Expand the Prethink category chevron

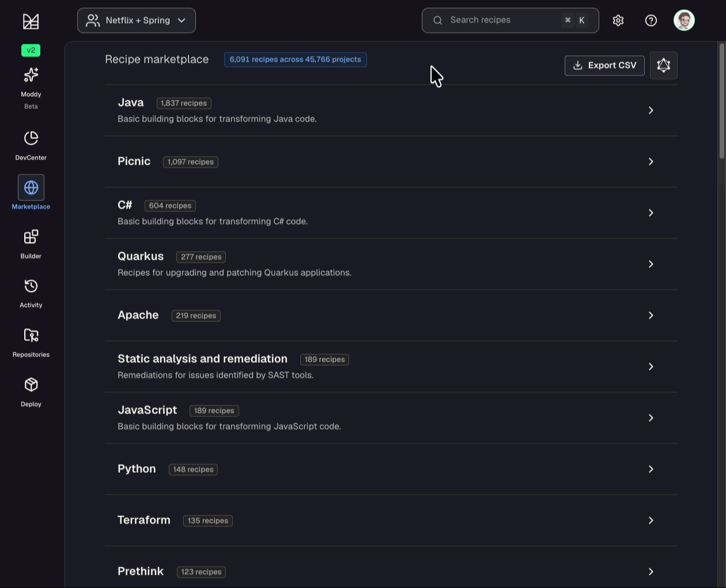point(651,571)
